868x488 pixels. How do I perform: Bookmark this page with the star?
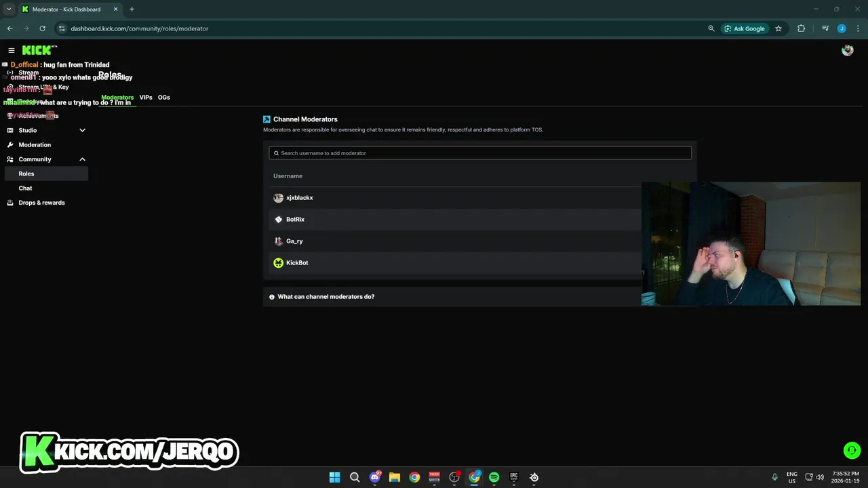click(x=778, y=28)
